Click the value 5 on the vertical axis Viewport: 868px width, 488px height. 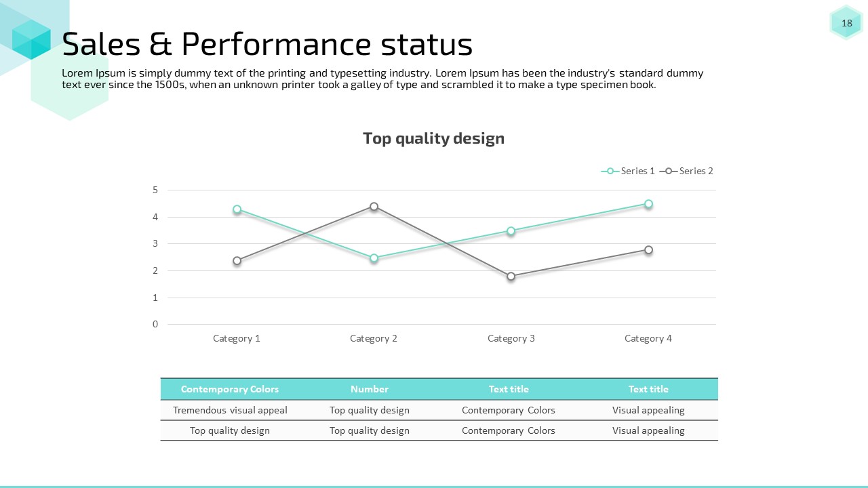coord(155,190)
